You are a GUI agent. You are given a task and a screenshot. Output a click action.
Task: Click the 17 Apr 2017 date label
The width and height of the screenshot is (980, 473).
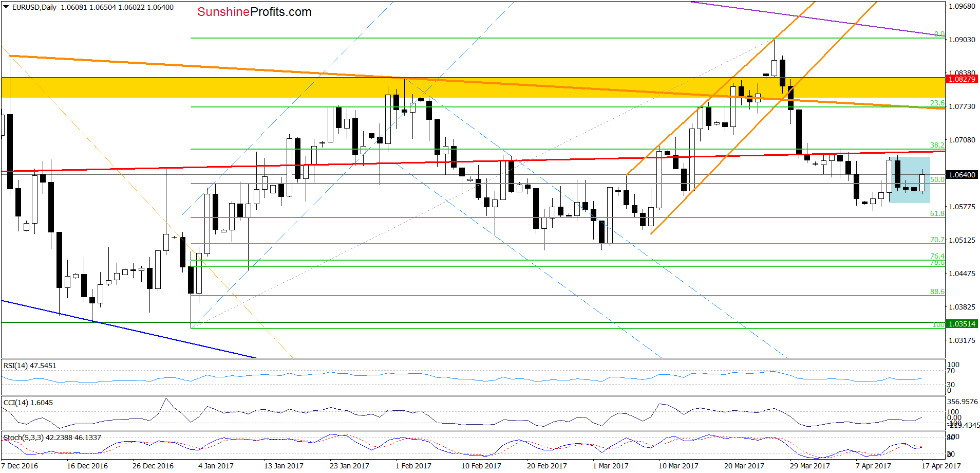pyautogui.click(x=941, y=466)
